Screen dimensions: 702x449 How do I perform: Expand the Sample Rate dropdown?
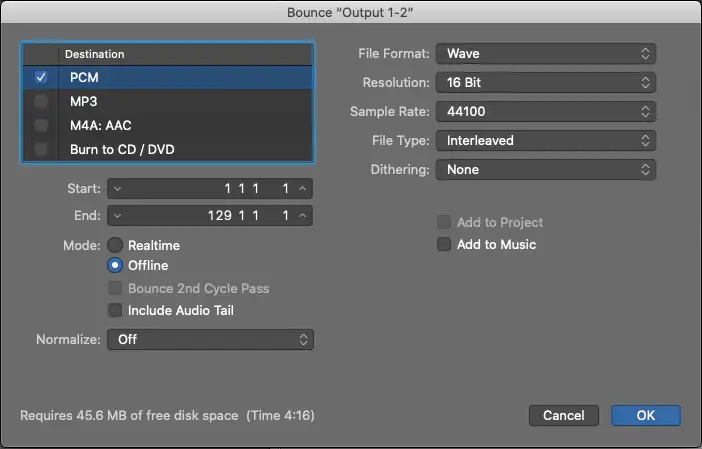(545, 111)
